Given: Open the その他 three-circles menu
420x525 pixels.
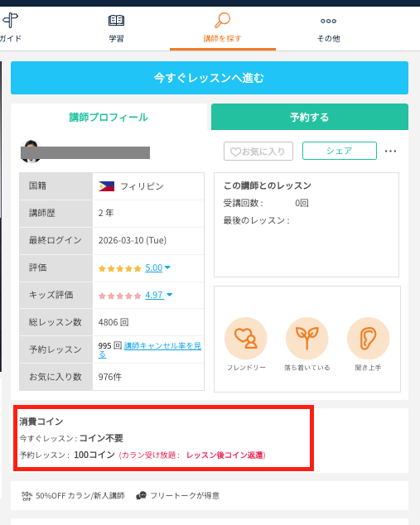Looking at the screenshot, I should 328,21.
